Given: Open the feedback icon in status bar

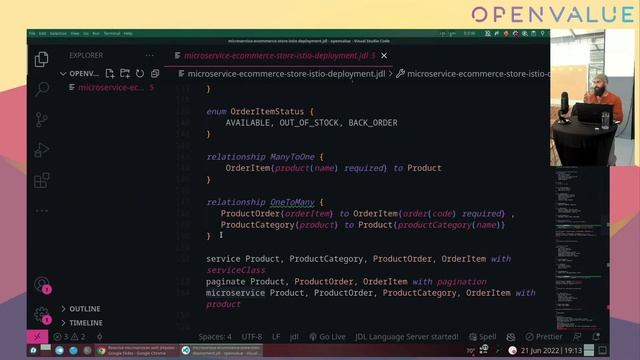Looking at the screenshot, I should click(577, 337).
